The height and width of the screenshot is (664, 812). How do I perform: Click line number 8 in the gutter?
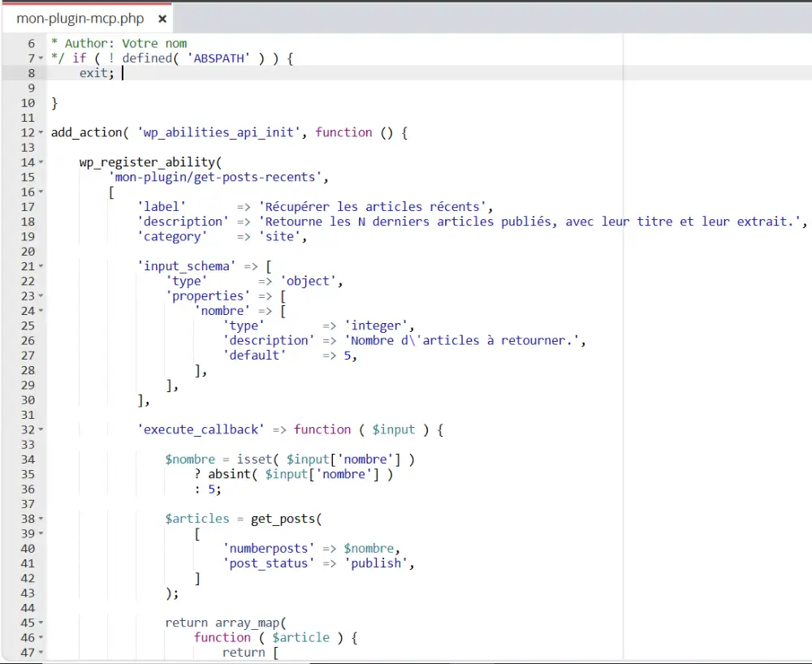pyautogui.click(x=31, y=74)
